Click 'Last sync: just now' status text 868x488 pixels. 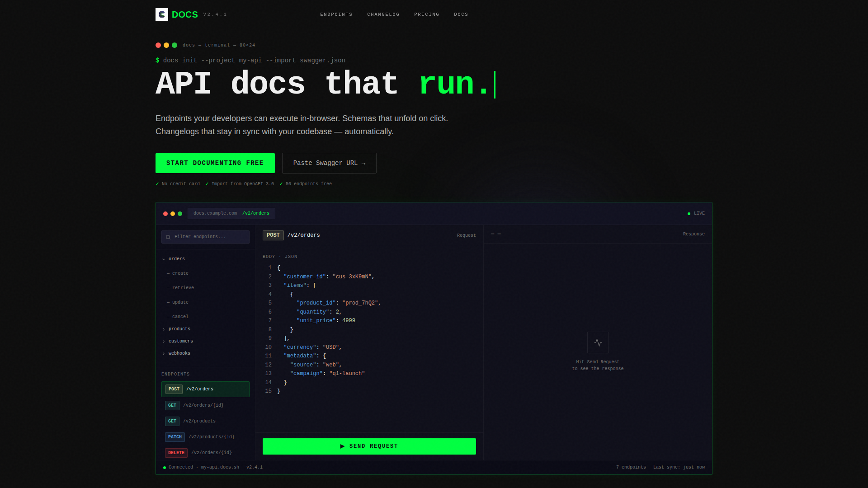pyautogui.click(x=679, y=467)
